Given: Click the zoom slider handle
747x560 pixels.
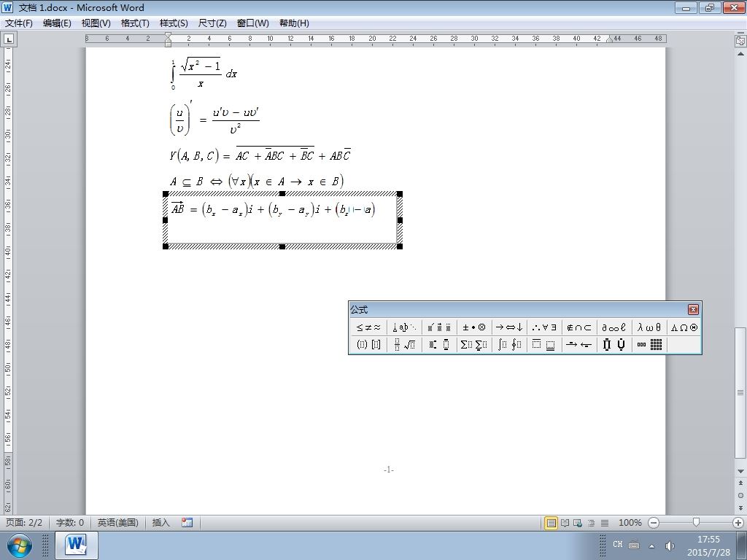Looking at the screenshot, I should point(696,523).
